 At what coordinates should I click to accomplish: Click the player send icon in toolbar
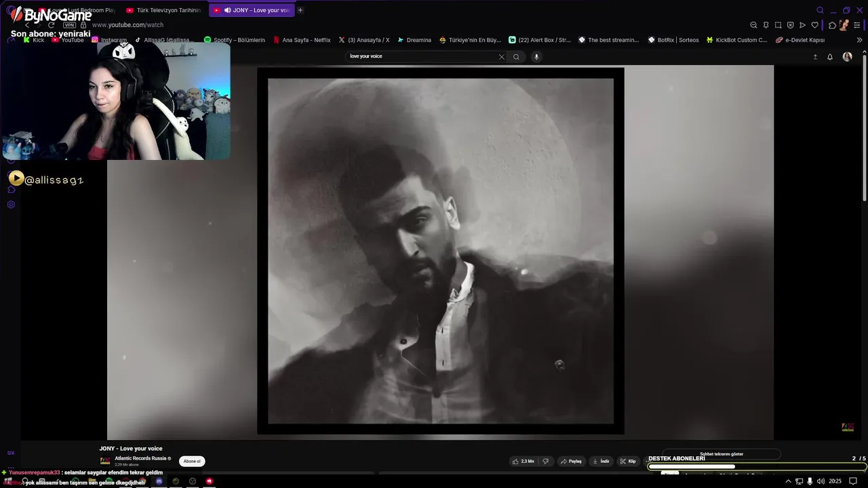(802, 25)
